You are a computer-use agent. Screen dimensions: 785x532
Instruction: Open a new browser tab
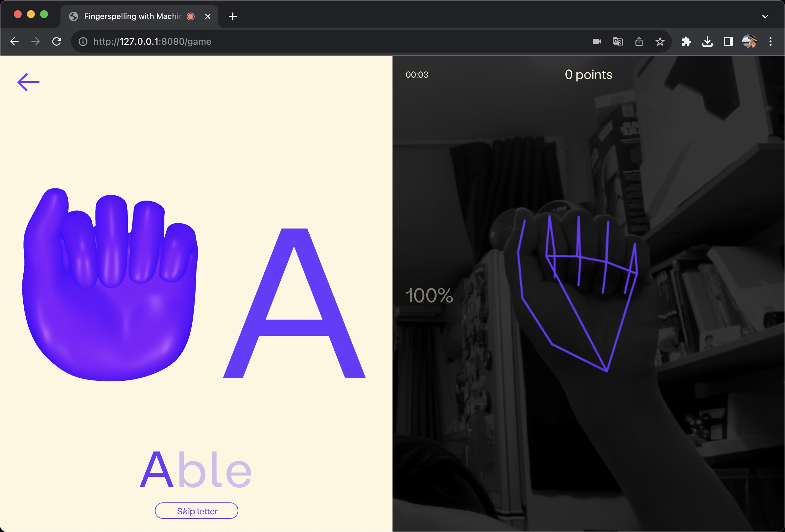click(232, 16)
